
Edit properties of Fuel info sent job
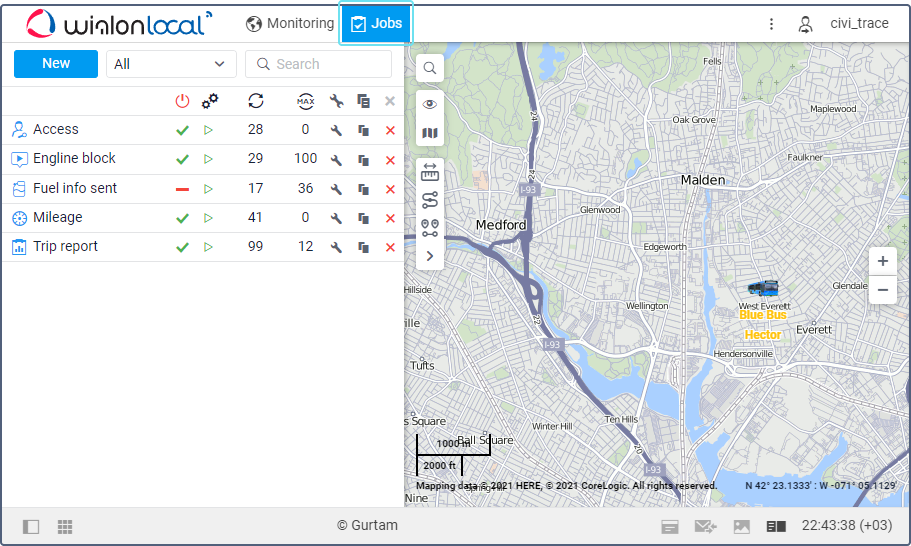(x=336, y=189)
